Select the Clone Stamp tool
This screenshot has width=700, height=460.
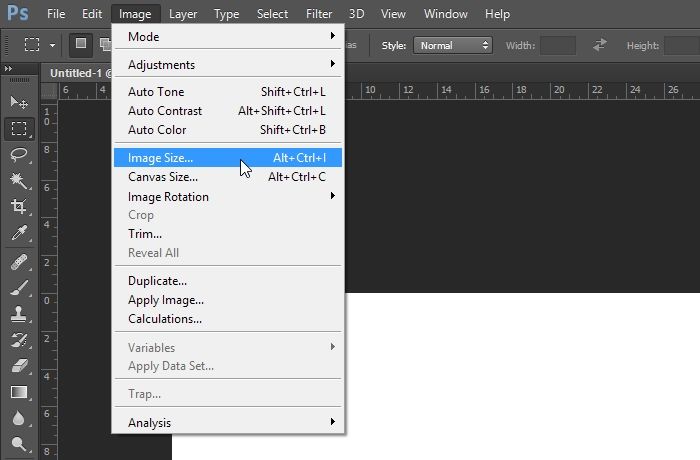point(19,314)
